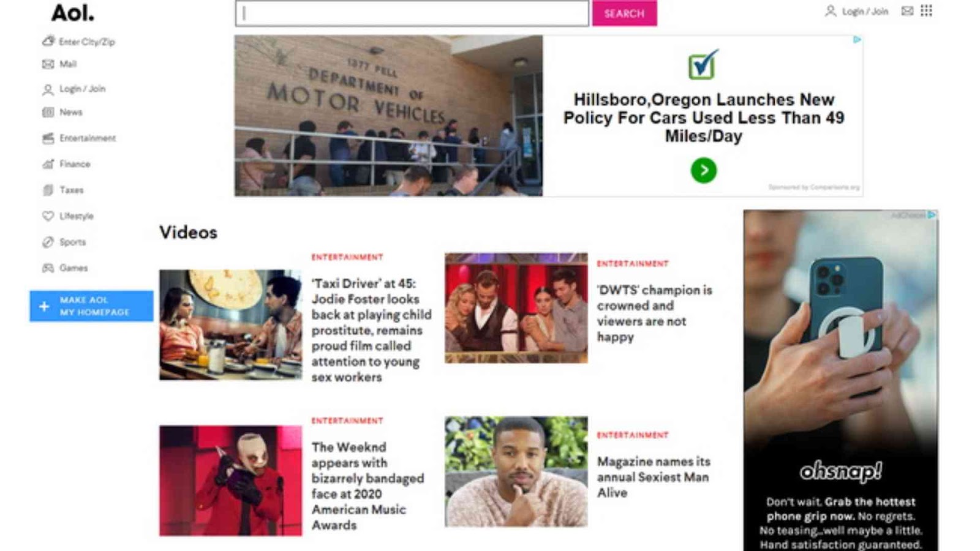Click Make AOL My Homepage button

91,306
